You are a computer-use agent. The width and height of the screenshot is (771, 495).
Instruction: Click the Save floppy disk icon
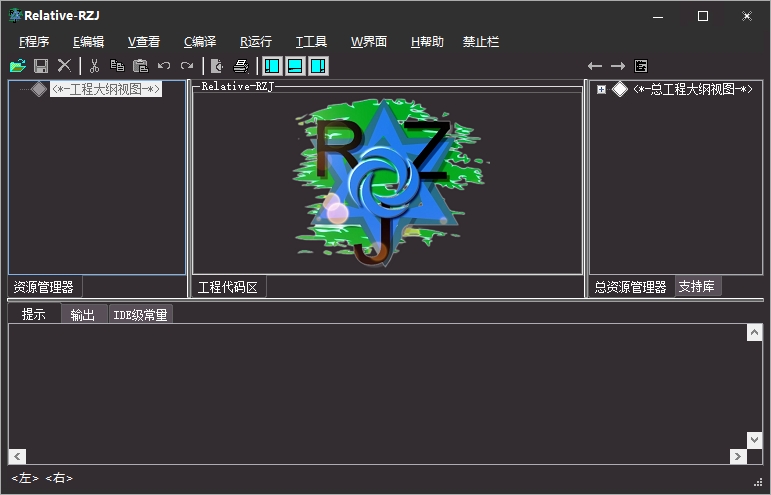[41, 66]
